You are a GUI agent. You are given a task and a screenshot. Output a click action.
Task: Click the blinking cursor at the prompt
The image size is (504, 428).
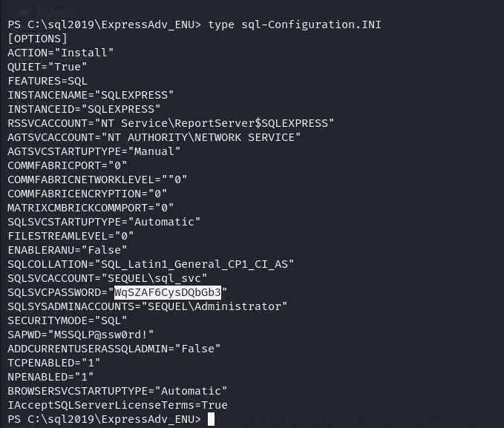point(212,419)
